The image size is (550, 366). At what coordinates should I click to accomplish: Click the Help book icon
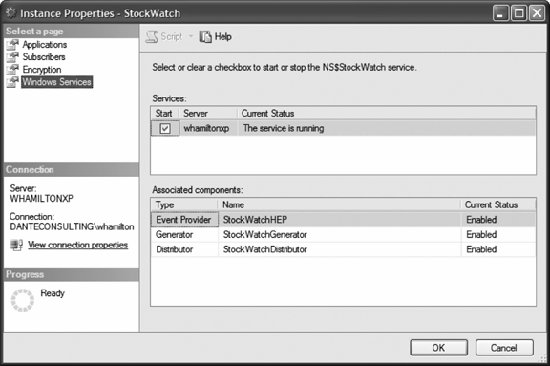[x=206, y=36]
